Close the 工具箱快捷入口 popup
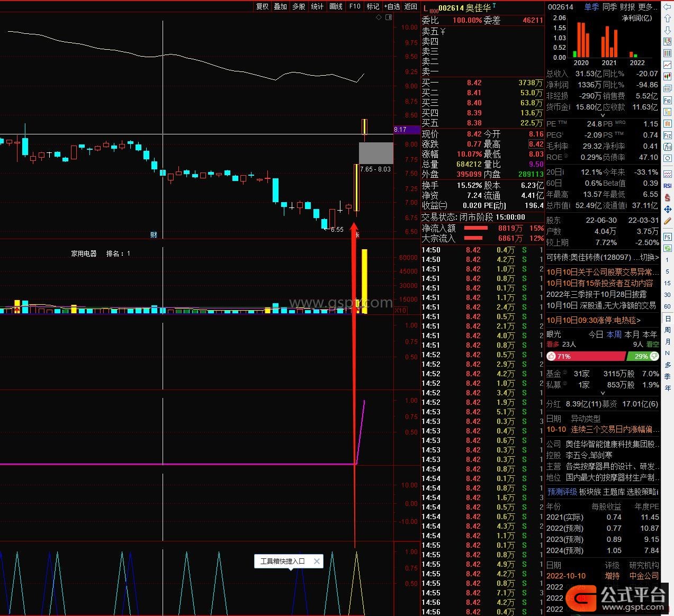 click(317, 561)
